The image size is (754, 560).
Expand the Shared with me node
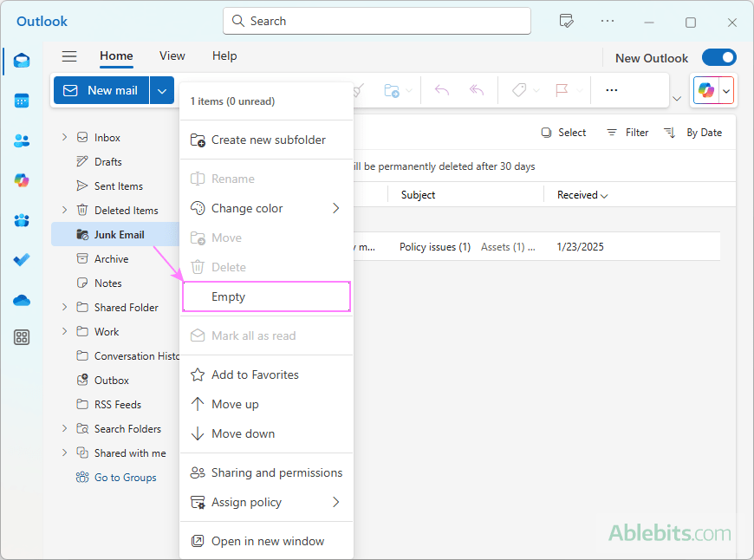(64, 453)
